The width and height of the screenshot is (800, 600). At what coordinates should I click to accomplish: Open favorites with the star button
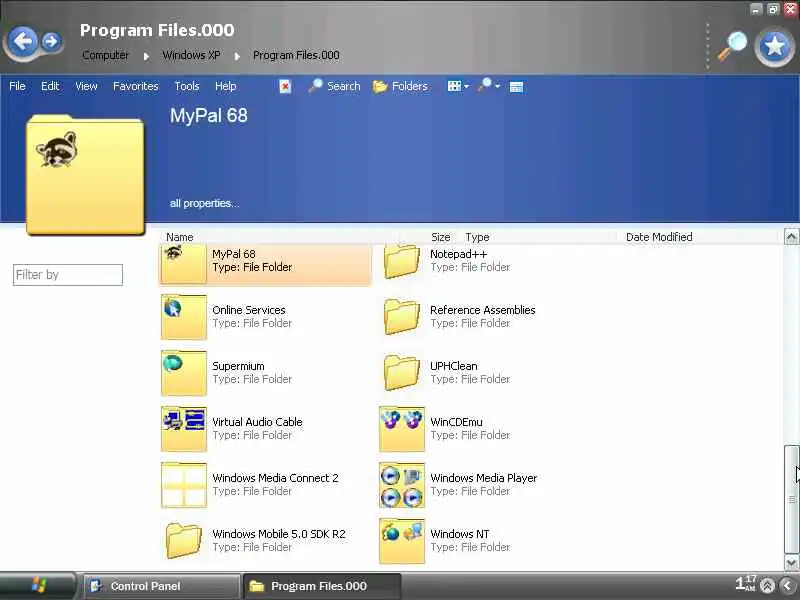[774, 46]
